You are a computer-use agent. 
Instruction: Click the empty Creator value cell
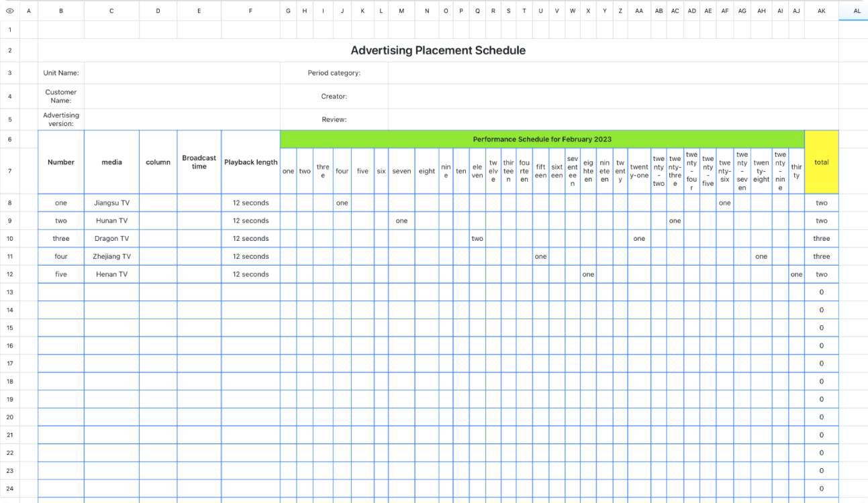pos(613,96)
